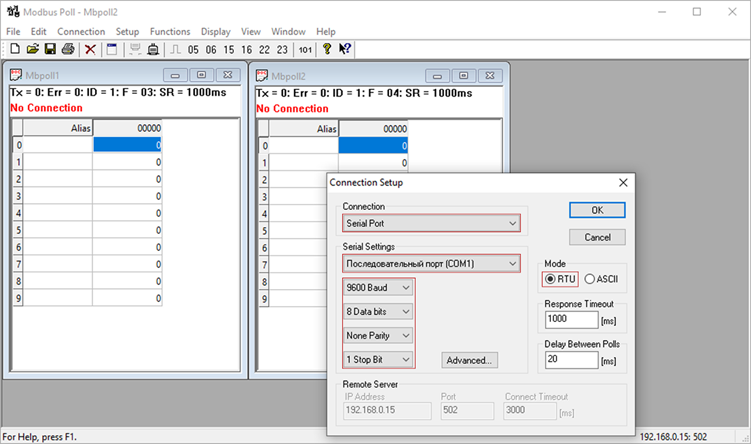751x444 pixels.
Task: Click the 101 toolbar button
Action: coord(305,50)
